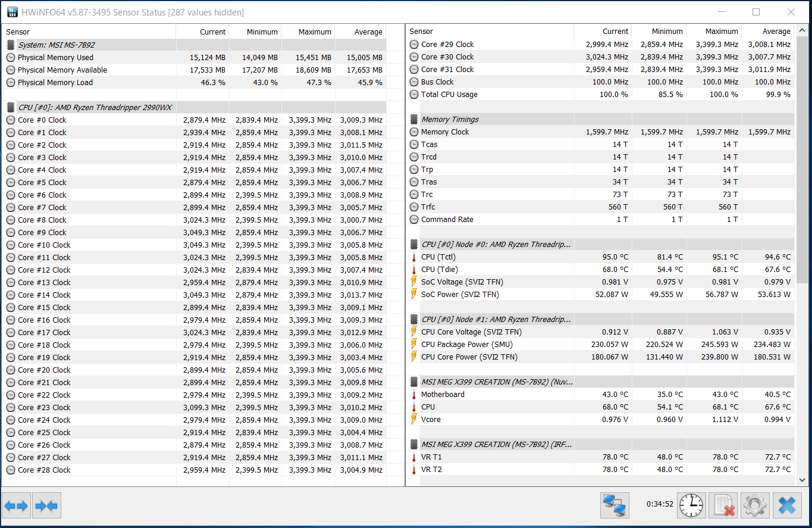
Task: Click the expand columns blue arrows button
Action: tap(16, 506)
